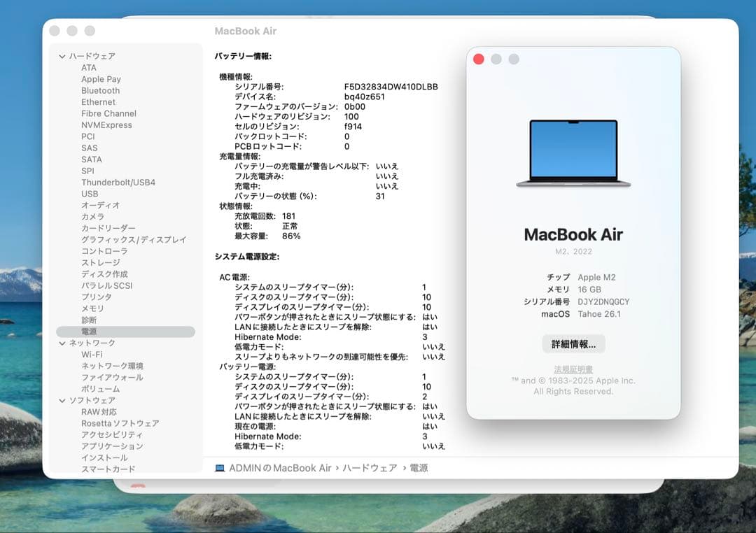Collapse the ネットワーク section chevron
This screenshot has height=533, width=756.
pos(62,343)
